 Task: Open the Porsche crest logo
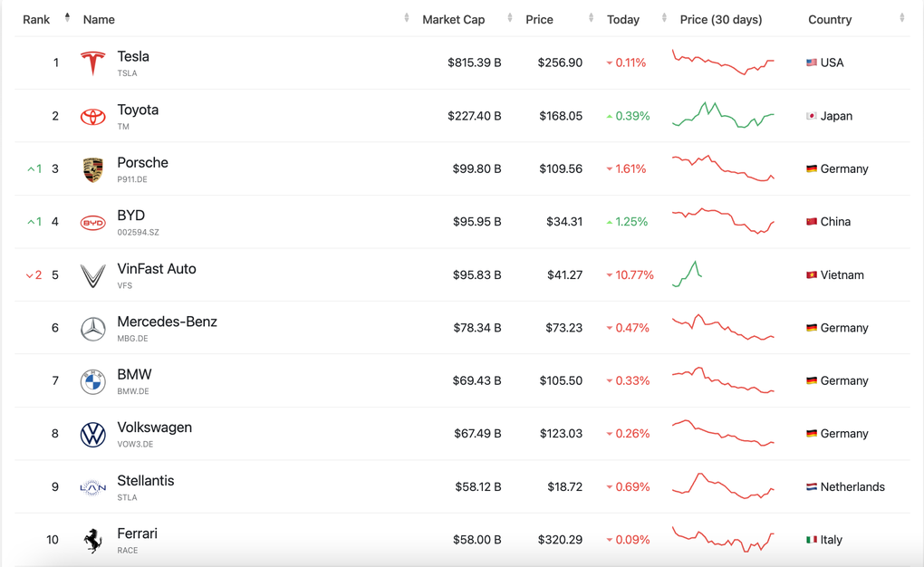(92, 169)
